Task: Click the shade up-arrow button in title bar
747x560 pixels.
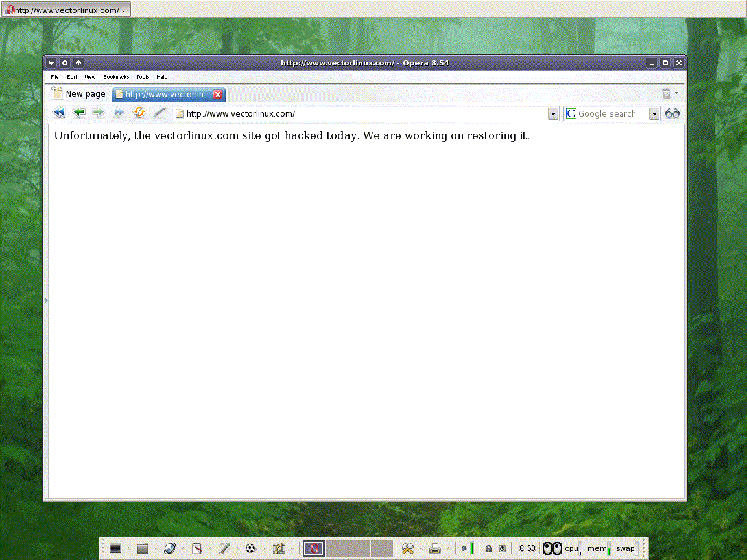Action: [x=78, y=63]
